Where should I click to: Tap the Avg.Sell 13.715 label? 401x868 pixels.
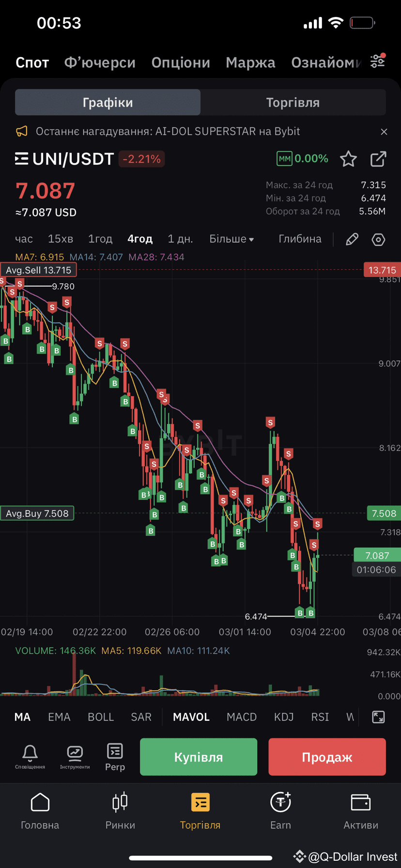coord(39,270)
